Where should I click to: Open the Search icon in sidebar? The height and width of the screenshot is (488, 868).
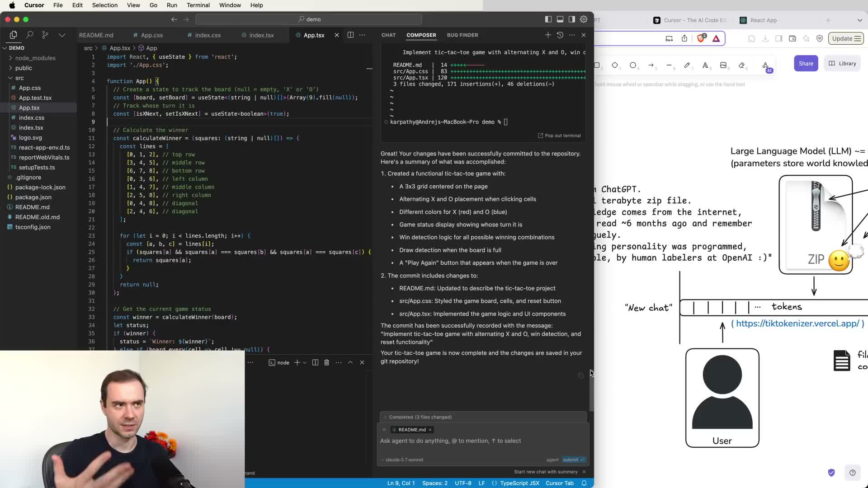click(29, 35)
